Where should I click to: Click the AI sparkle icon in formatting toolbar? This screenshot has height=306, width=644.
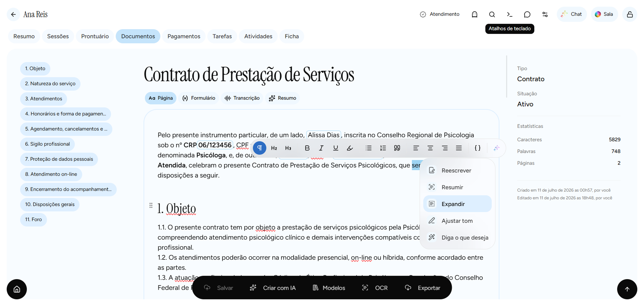496,148
